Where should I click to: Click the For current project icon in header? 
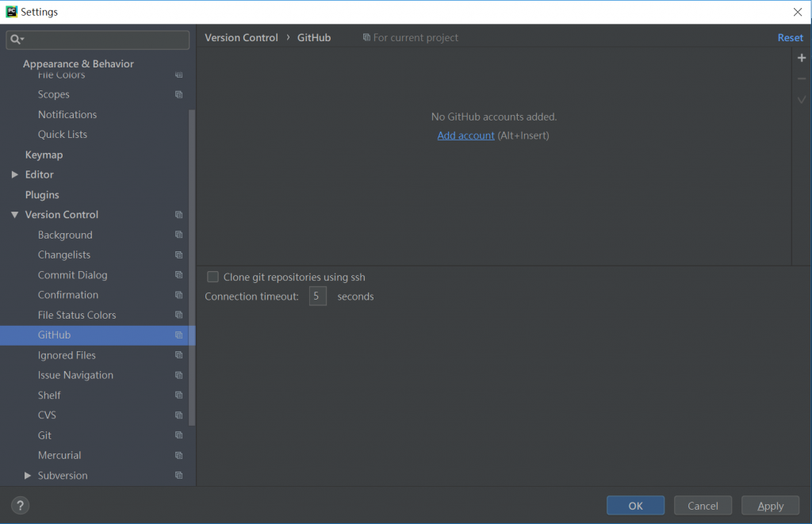tap(366, 37)
